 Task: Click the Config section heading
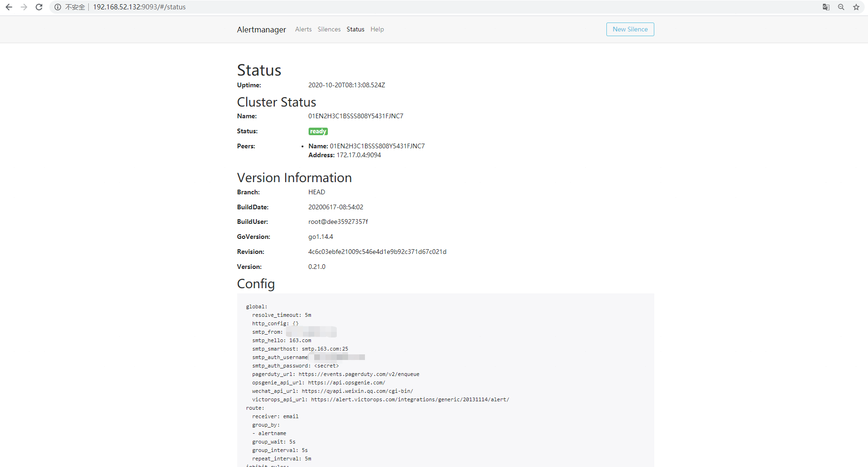256,283
